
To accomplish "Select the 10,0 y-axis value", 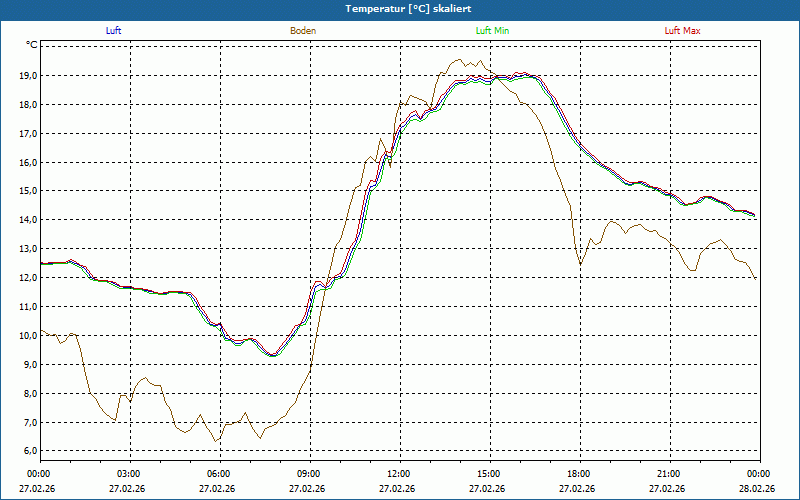I will point(26,336).
